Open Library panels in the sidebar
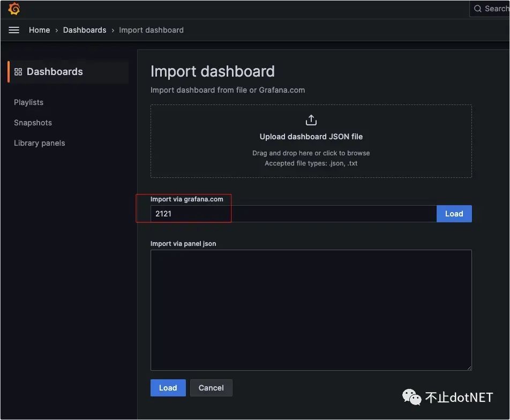 point(39,143)
